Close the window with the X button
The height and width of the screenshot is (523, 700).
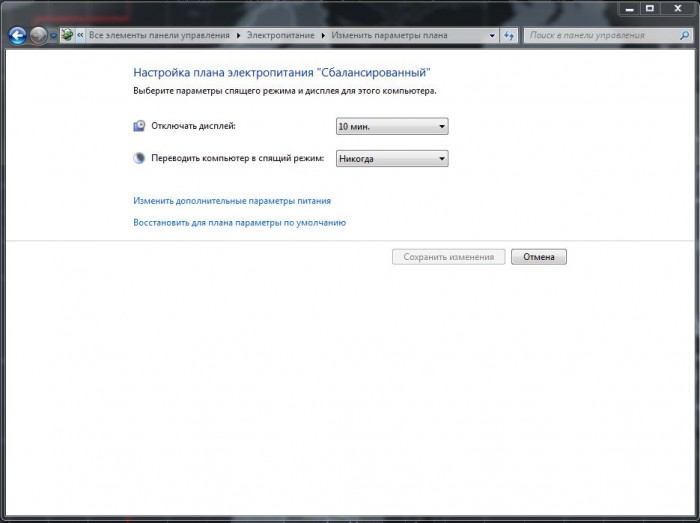pyautogui.click(x=678, y=8)
